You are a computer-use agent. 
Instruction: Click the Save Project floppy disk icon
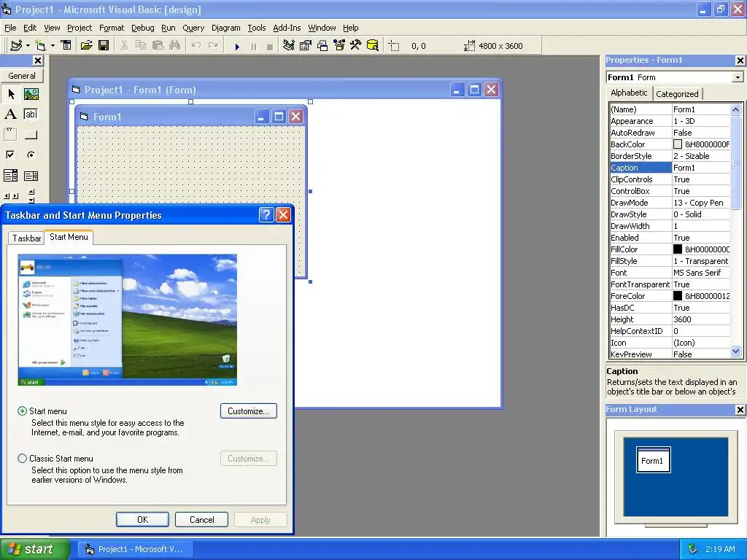(104, 45)
